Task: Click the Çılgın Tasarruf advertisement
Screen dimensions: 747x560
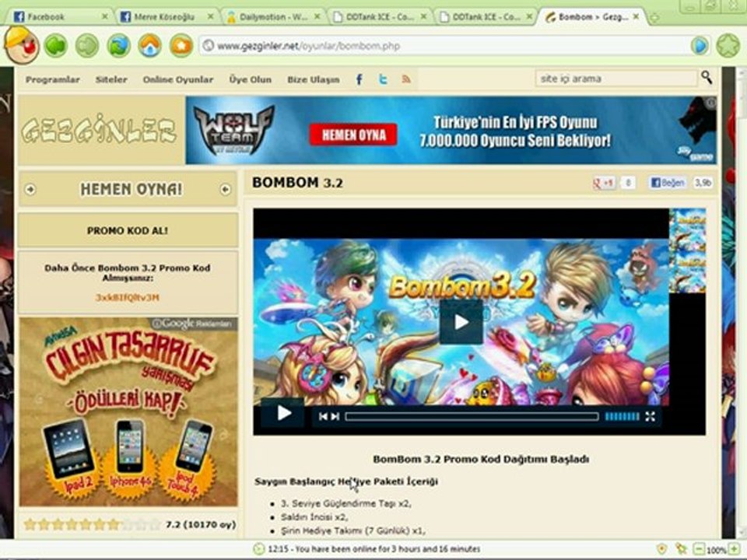Action: tap(128, 412)
